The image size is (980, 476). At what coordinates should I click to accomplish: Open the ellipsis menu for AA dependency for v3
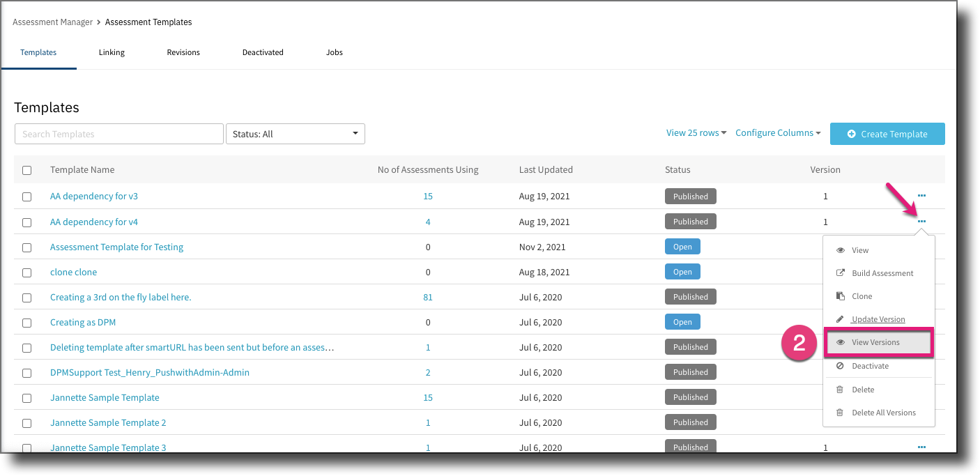(x=921, y=196)
